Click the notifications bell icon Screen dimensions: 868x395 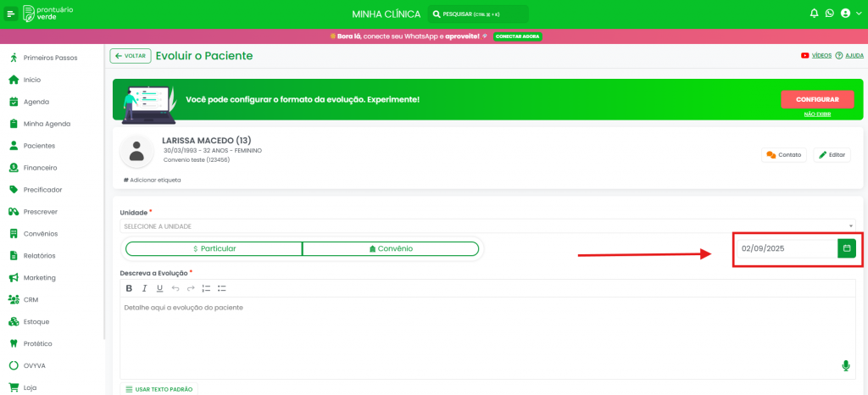click(x=814, y=14)
